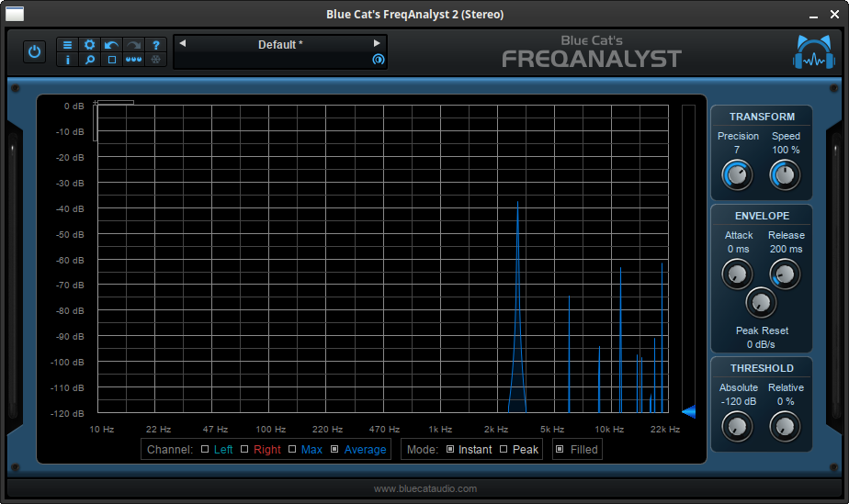The image size is (849, 504).
Task: Enable the Left channel checkbox
Action: (x=205, y=449)
